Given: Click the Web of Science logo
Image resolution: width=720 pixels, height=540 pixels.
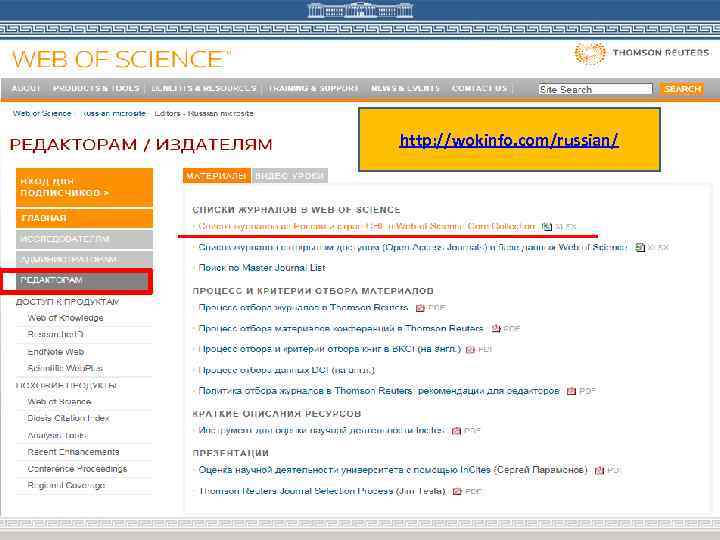Looking at the screenshot, I should point(121,59).
